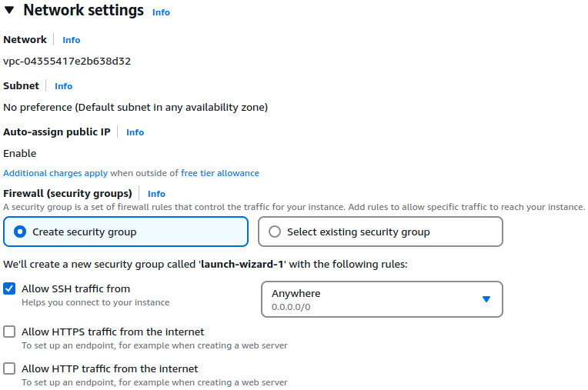Open Info link for Firewall security groups
The height and width of the screenshot is (390, 588).
156,194
